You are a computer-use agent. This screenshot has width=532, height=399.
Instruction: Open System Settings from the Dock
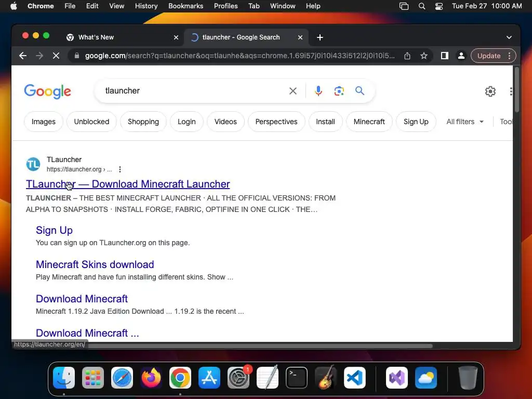coord(238,378)
